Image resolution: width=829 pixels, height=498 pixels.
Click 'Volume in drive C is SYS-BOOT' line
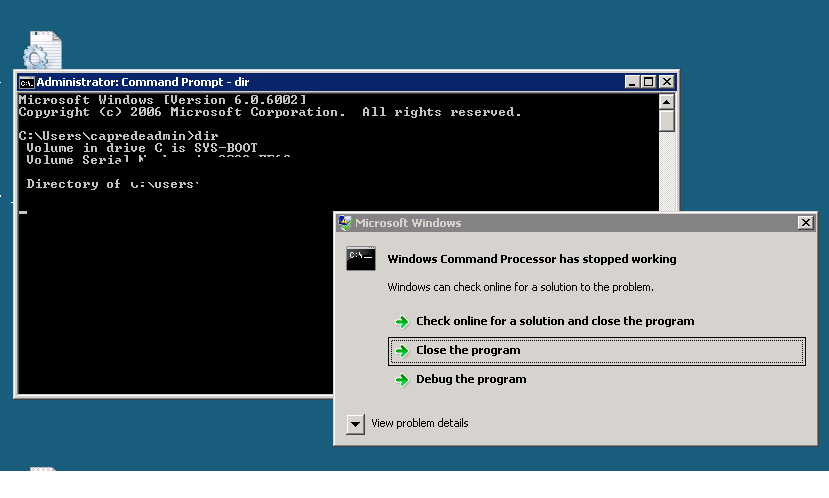click(x=142, y=148)
